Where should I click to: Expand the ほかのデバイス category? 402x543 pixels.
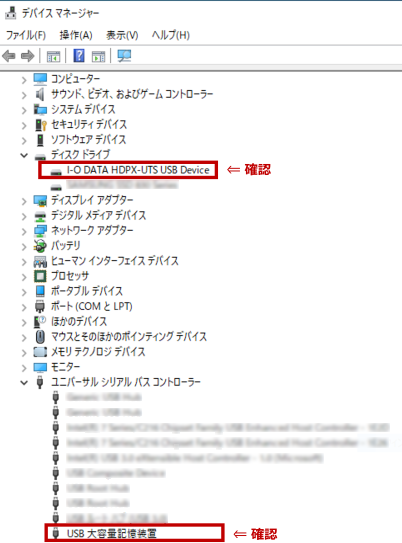(24, 322)
